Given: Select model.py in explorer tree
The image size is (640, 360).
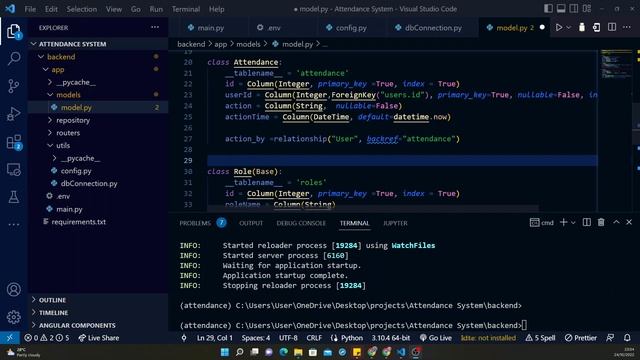Looking at the screenshot, I should coord(98,107).
